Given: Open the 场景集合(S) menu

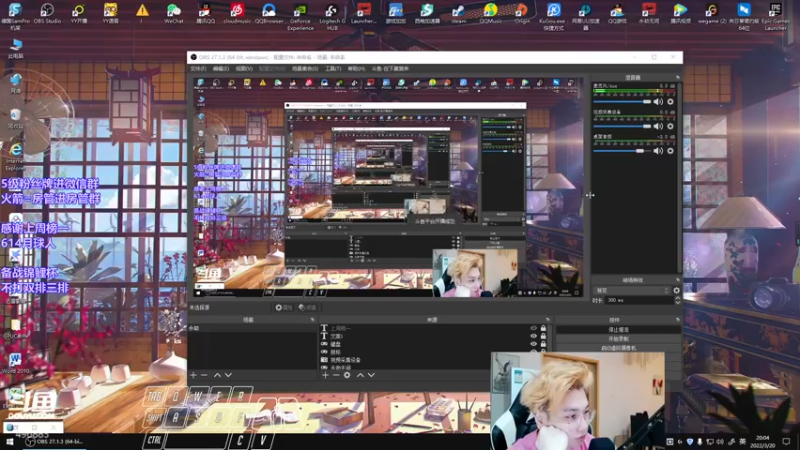Looking at the screenshot, I should 305,68.
